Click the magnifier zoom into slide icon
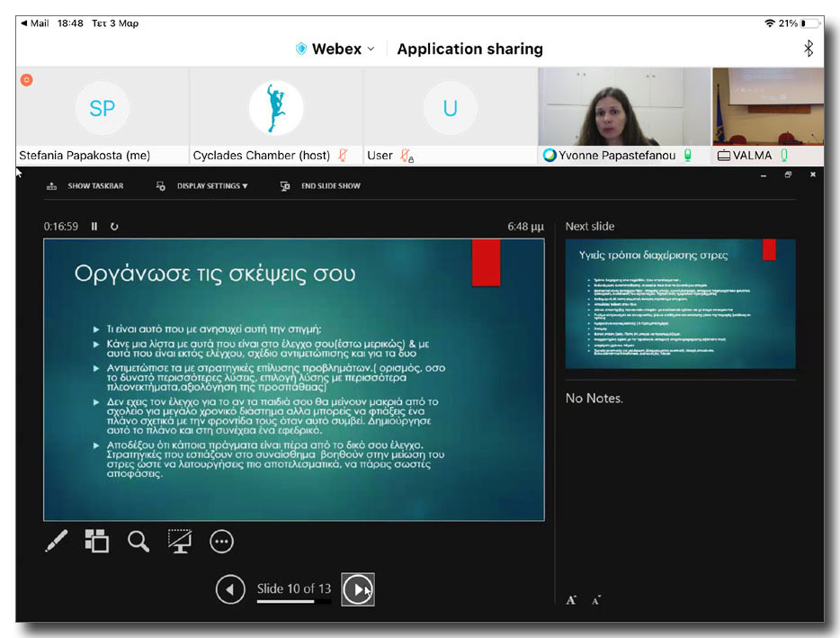Image resolution: width=840 pixels, height=638 pixels. tap(139, 541)
